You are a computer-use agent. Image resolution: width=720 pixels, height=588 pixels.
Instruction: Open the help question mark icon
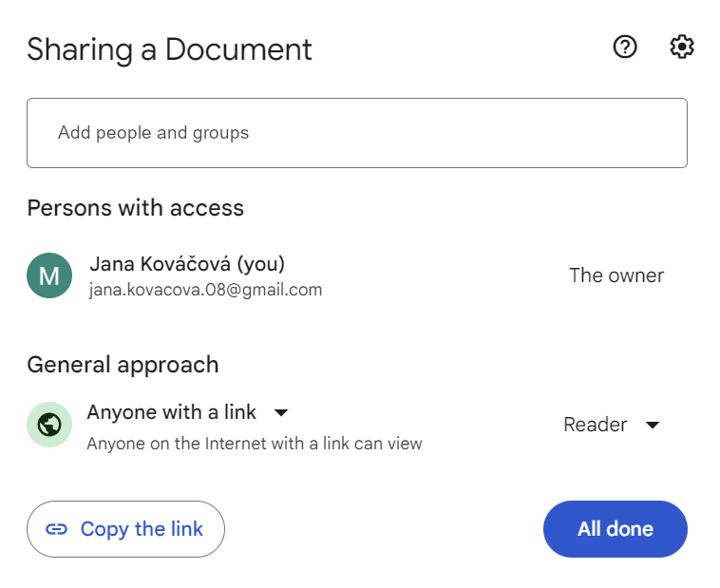tap(625, 47)
